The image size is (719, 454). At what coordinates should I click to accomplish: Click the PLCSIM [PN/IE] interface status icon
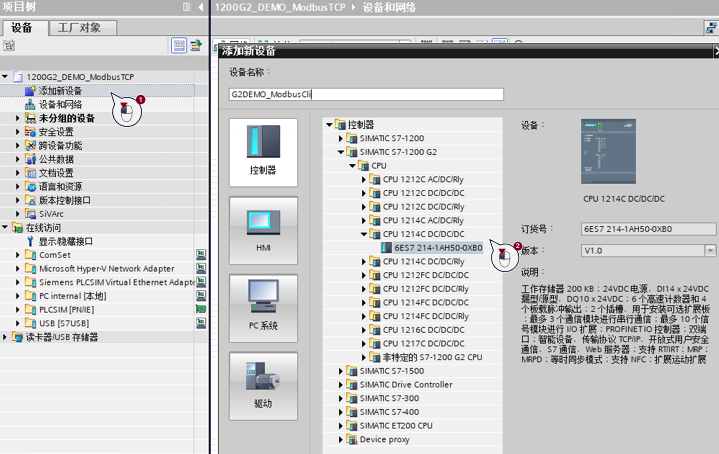pos(201,309)
